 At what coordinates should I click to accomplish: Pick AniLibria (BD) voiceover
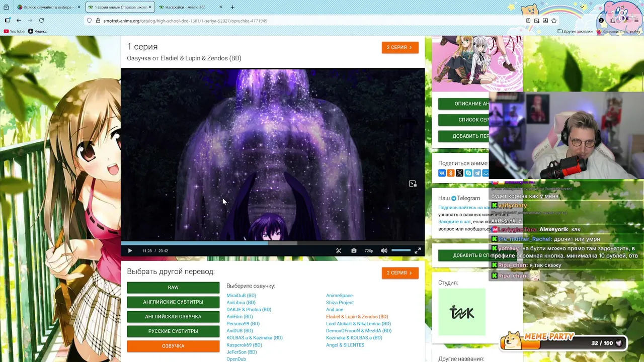(241, 303)
